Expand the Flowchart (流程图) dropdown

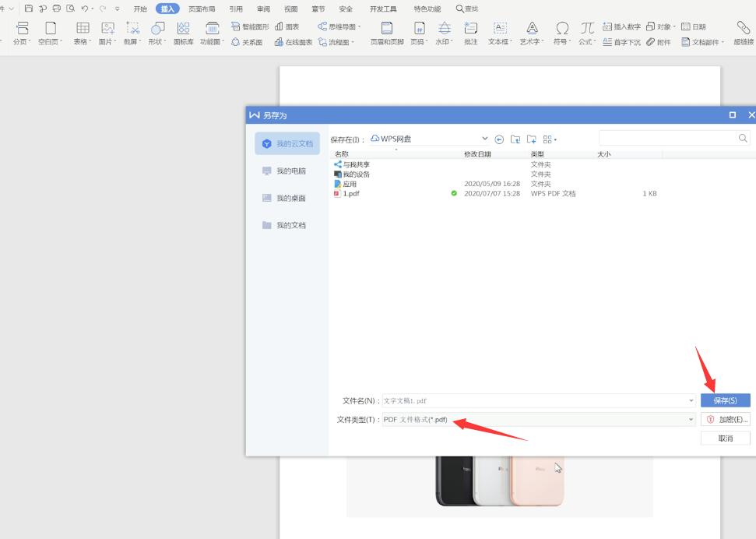click(x=353, y=42)
